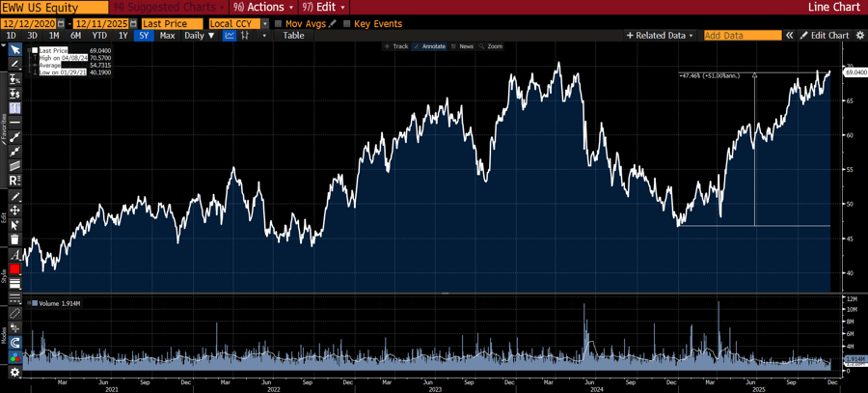
Task: Open the Daily periodicity dropdown
Action: tap(200, 36)
